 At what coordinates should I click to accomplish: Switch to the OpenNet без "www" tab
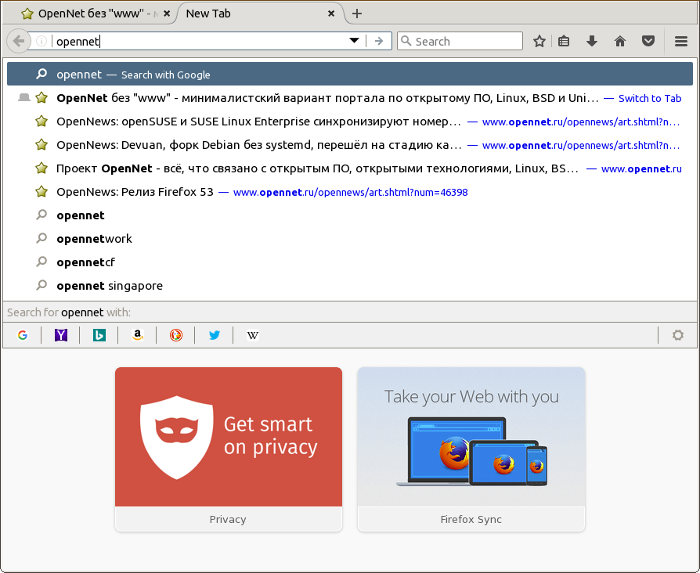tap(88, 14)
